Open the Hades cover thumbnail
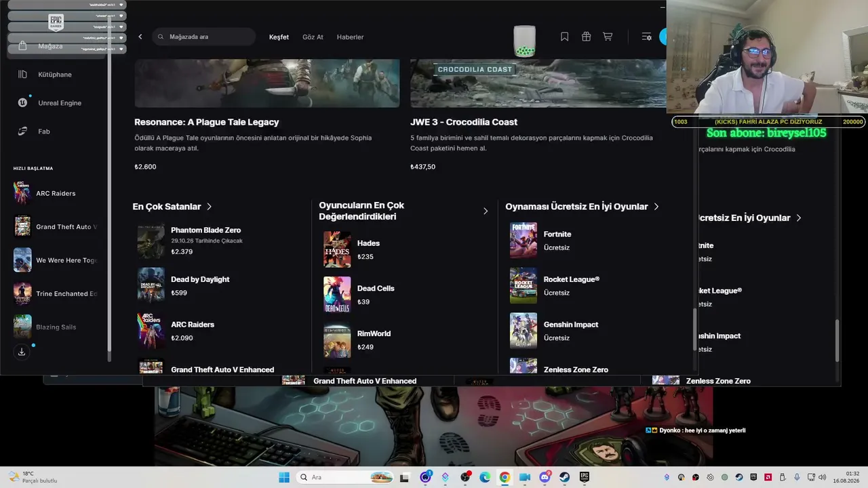Image resolution: width=868 pixels, height=488 pixels. pyautogui.click(x=337, y=249)
